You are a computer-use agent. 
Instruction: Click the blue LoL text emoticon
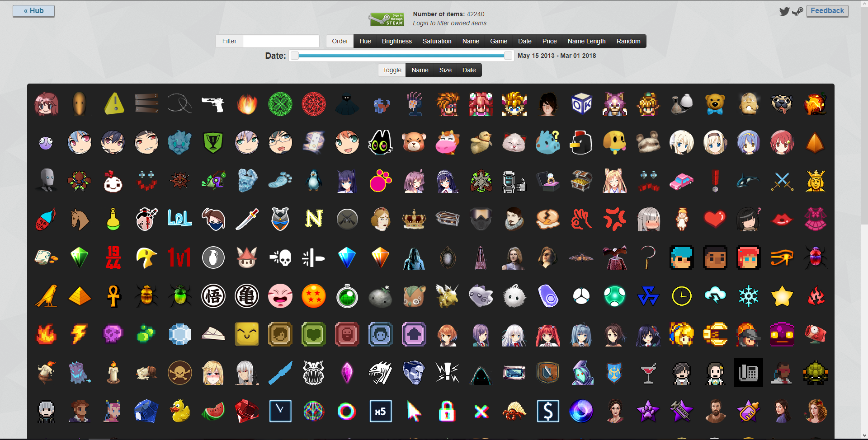pos(180,219)
